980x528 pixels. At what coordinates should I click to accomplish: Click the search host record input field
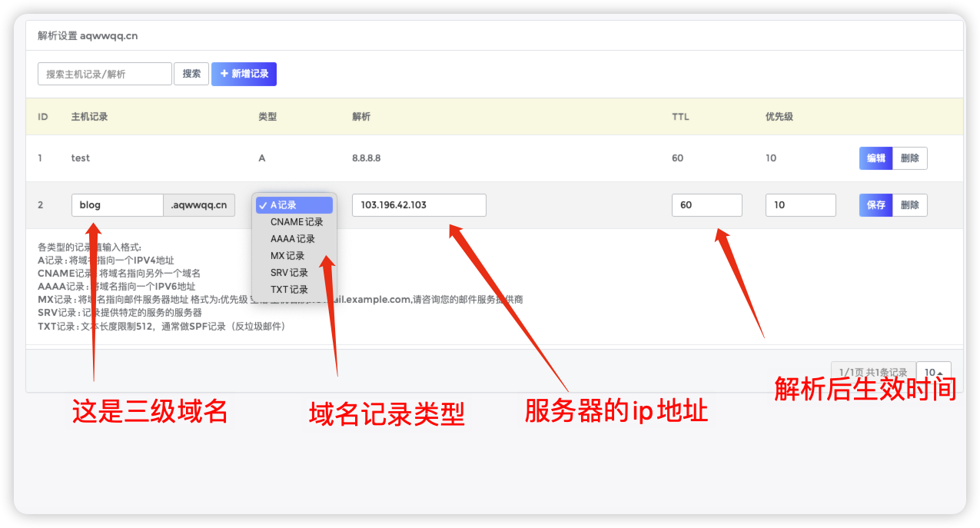[105, 74]
